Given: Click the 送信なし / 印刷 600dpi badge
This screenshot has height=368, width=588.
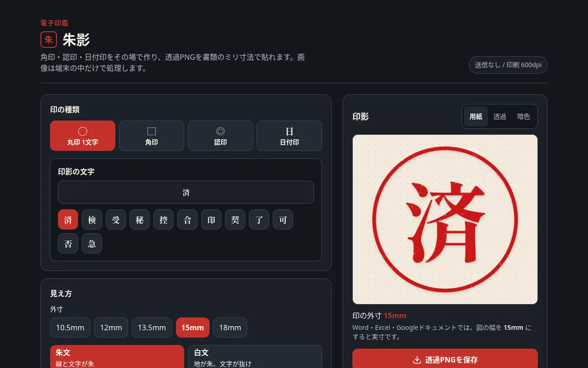Looking at the screenshot, I should pos(508,65).
